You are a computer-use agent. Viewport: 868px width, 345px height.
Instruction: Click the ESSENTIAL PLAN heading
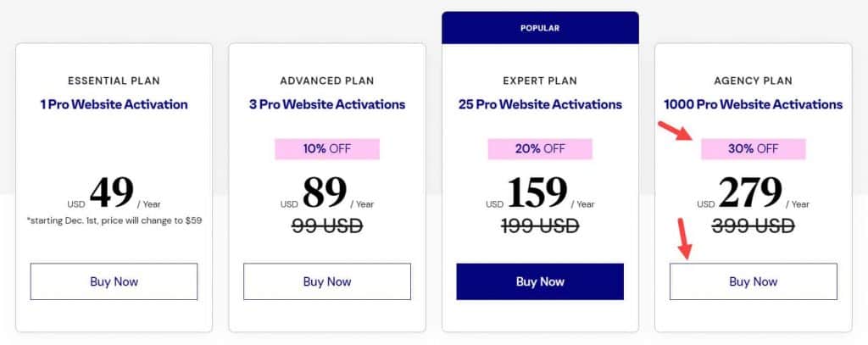(114, 81)
